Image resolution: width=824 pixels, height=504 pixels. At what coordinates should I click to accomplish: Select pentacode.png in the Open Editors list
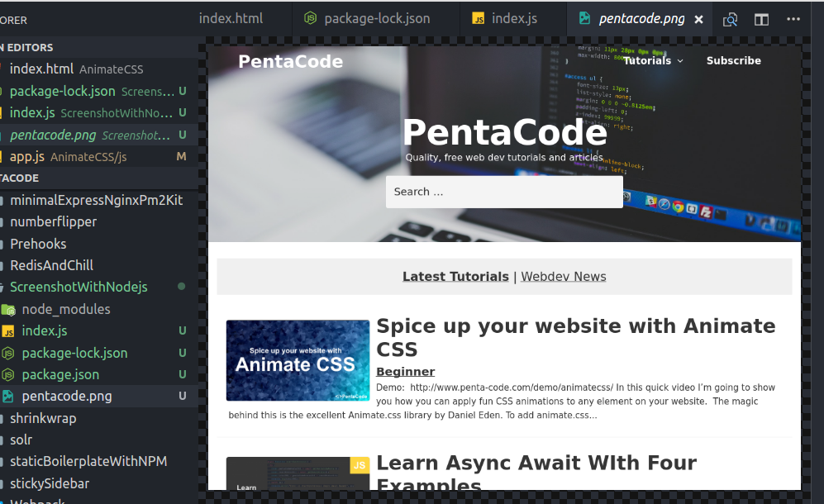pyautogui.click(x=99, y=135)
